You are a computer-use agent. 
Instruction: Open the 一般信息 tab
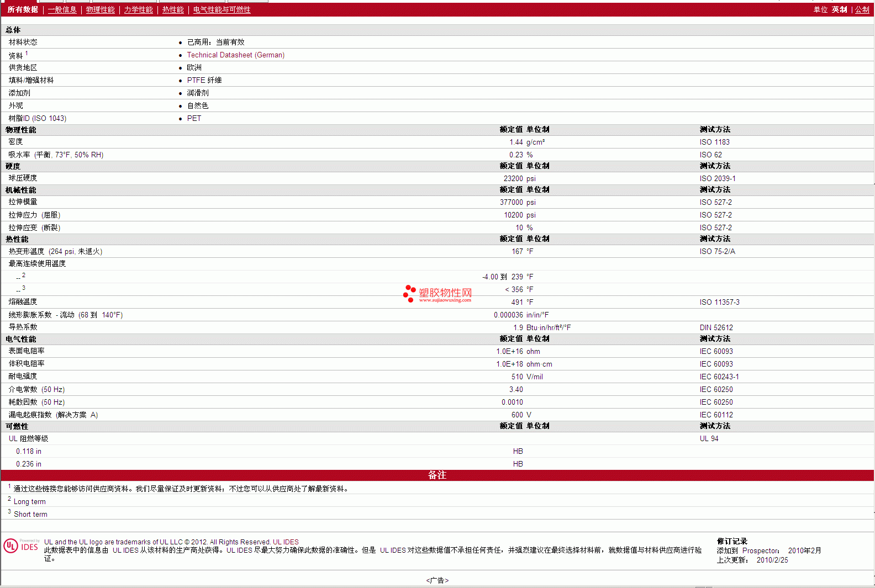coord(62,10)
